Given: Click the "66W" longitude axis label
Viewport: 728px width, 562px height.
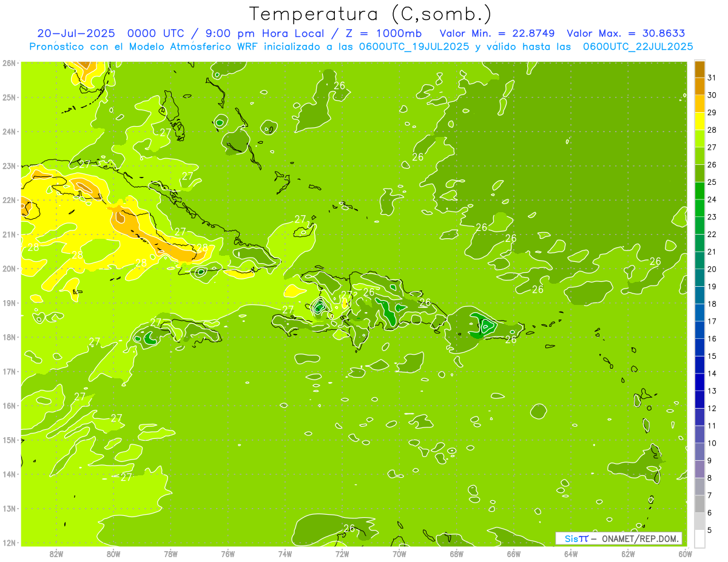Looking at the screenshot, I should click(x=513, y=554).
